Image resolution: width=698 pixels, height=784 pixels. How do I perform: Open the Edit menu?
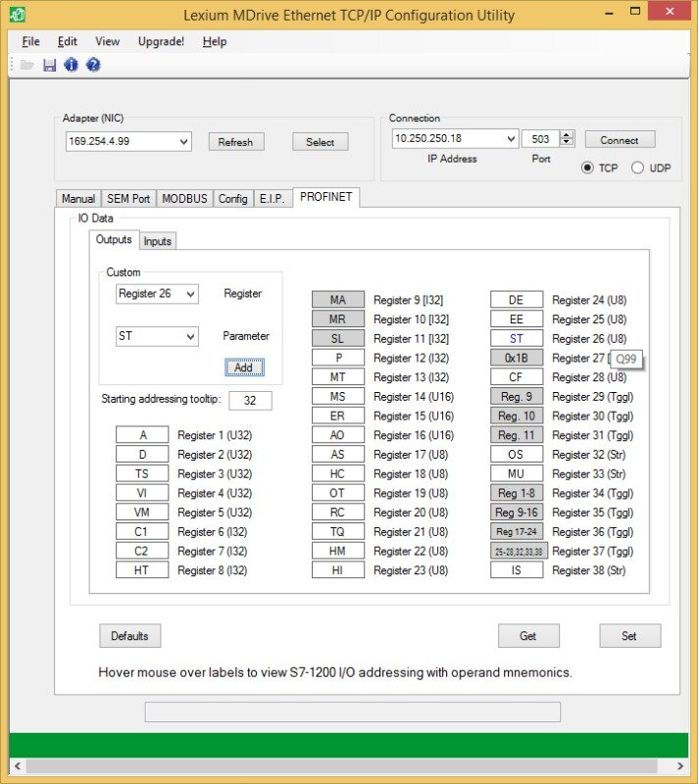pyautogui.click(x=67, y=41)
